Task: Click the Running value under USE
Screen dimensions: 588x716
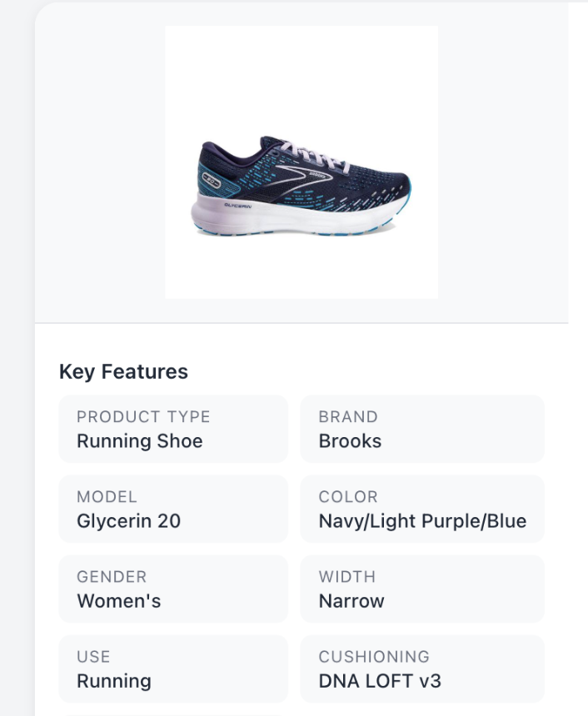Action: point(113,681)
